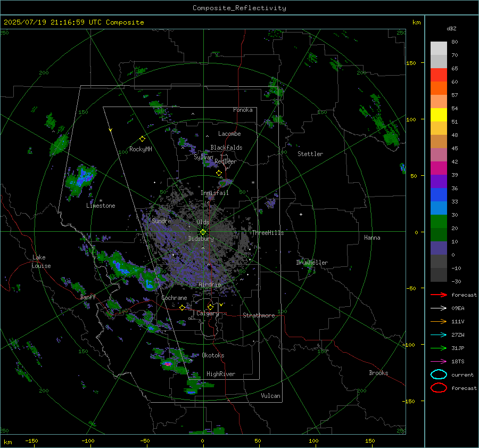Click the Composite_Reflectivity title
Screen dimensions: 479x448
240,8
